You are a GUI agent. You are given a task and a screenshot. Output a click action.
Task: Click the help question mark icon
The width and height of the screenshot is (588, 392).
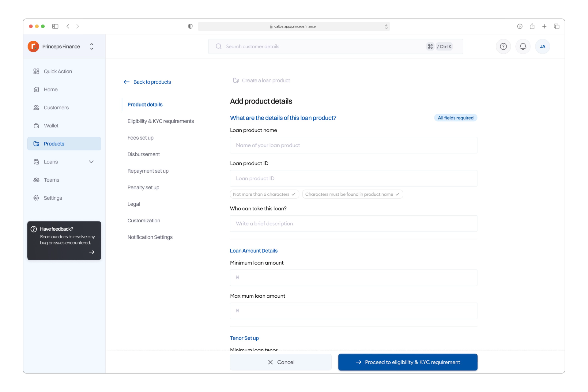coord(503,47)
